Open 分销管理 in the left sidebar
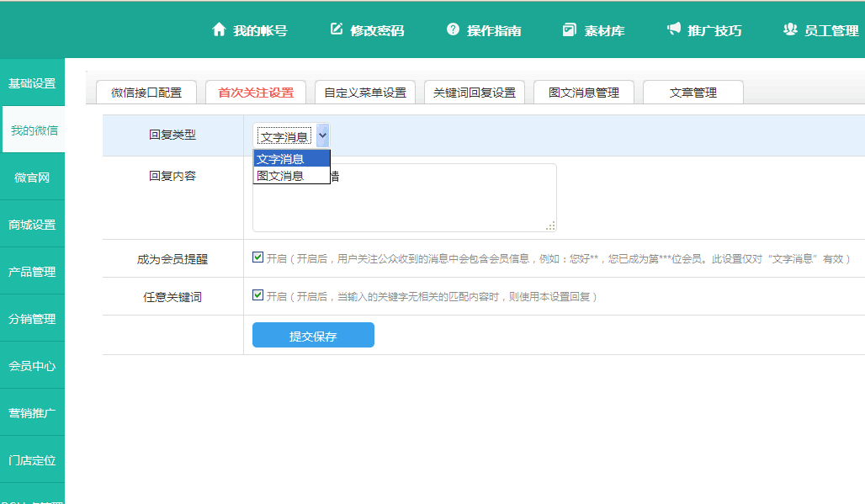Image resolution: width=865 pixels, height=504 pixels. [32, 319]
